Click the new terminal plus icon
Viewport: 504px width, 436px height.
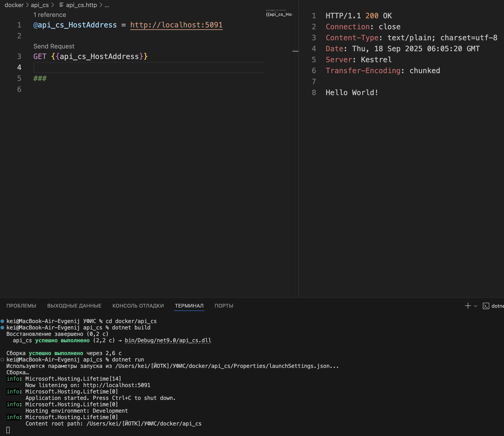(468, 306)
